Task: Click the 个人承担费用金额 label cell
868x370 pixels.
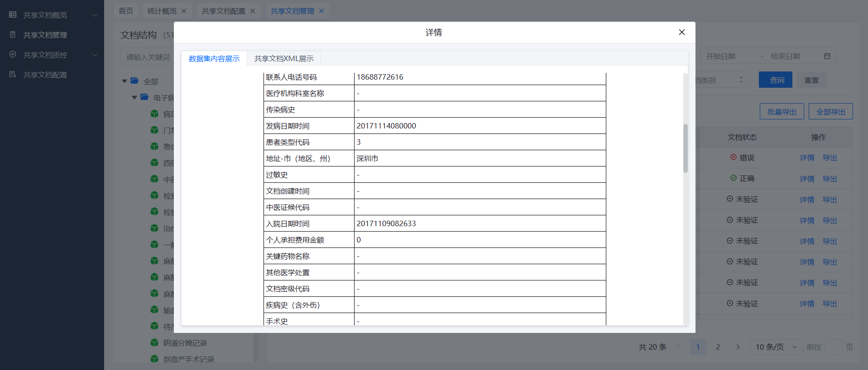Action: [x=309, y=240]
